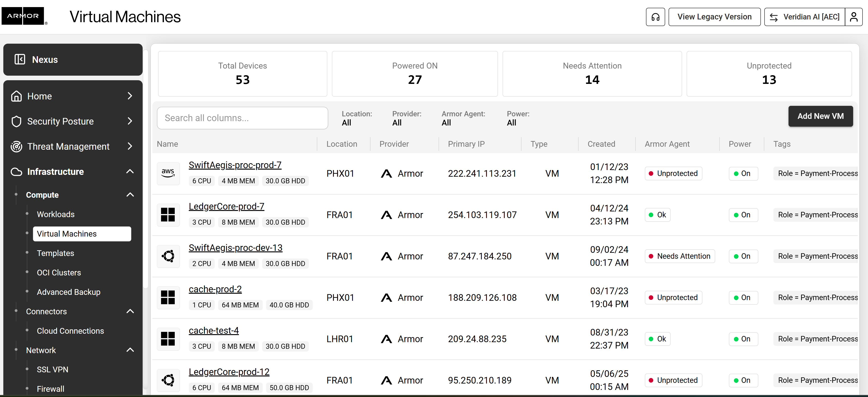Screen dimensions: 868x397
Task: Open the Location filter dropdown
Action: click(356, 118)
